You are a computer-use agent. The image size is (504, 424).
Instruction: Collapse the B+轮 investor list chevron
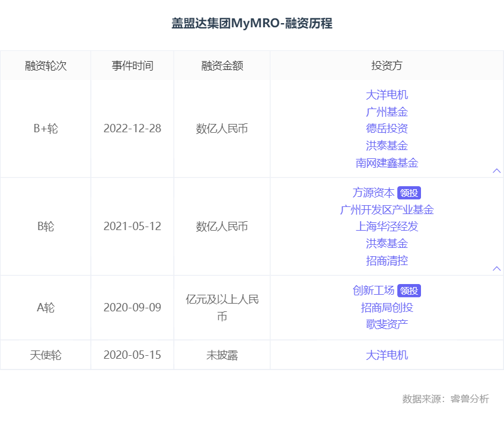pyautogui.click(x=497, y=171)
